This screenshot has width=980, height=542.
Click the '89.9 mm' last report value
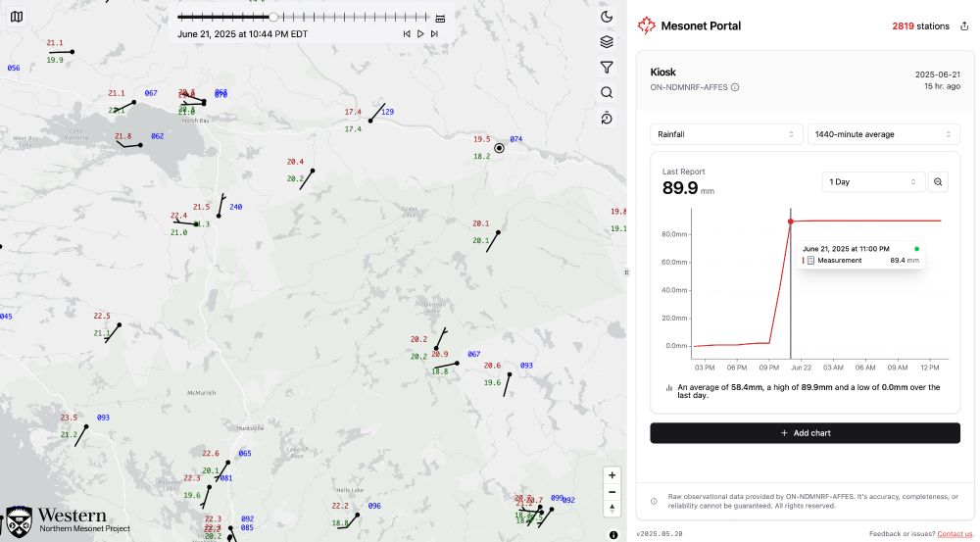pyautogui.click(x=688, y=187)
